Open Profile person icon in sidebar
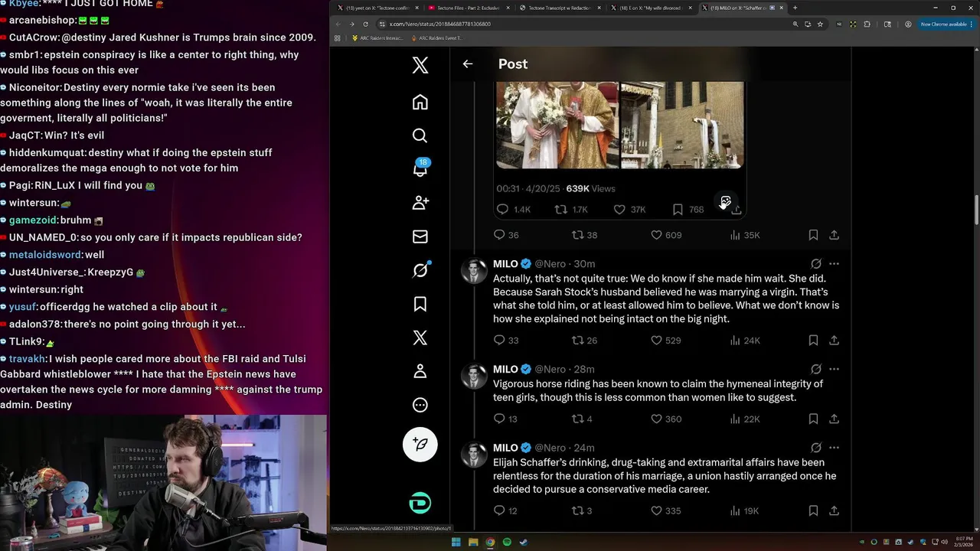Screen dimensions: 980x551 (420, 371)
